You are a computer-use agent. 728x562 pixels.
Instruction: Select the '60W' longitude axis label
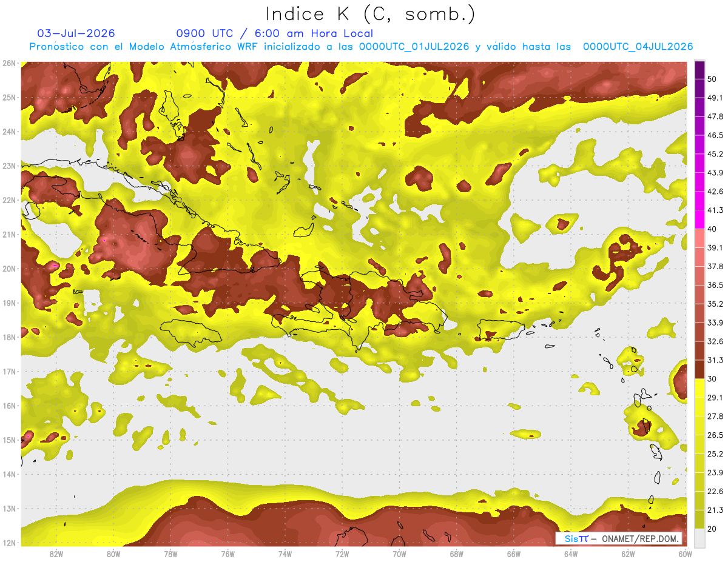(685, 554)
